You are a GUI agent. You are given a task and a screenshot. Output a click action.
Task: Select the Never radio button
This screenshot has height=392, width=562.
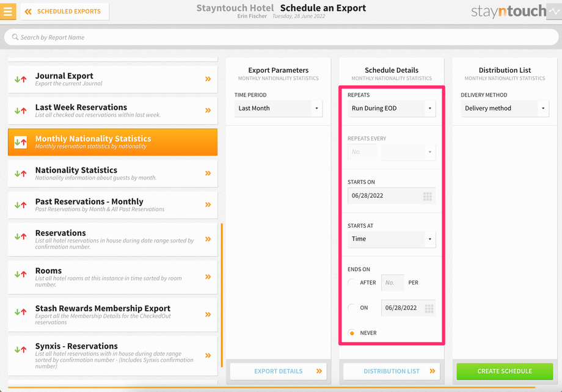[352, 333]
